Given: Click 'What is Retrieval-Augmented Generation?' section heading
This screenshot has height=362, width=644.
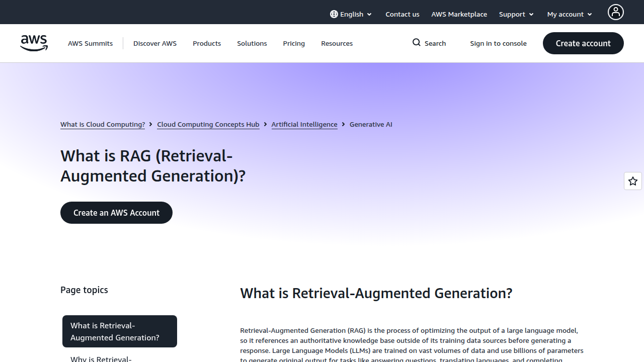Looking at the screenshot, I should point(376,293).
